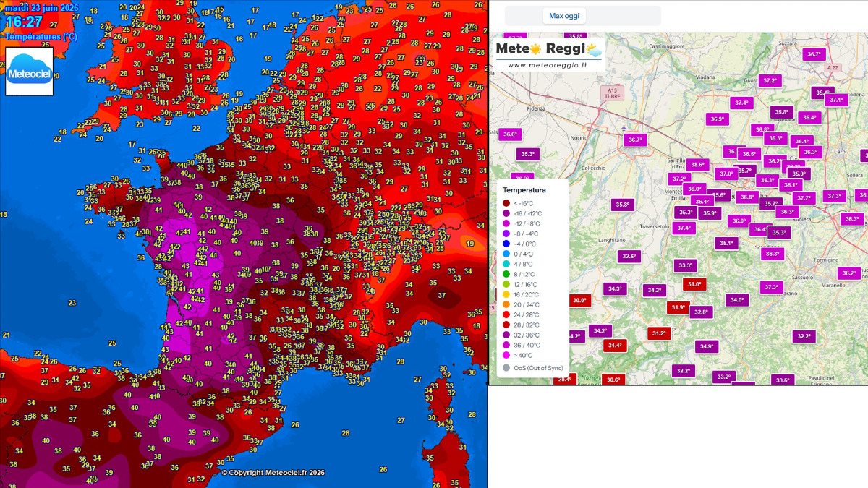This screenshot has width=868, height=488.
Task: Select the red 31.4° station marker
Action: click(x=614, y=346)
